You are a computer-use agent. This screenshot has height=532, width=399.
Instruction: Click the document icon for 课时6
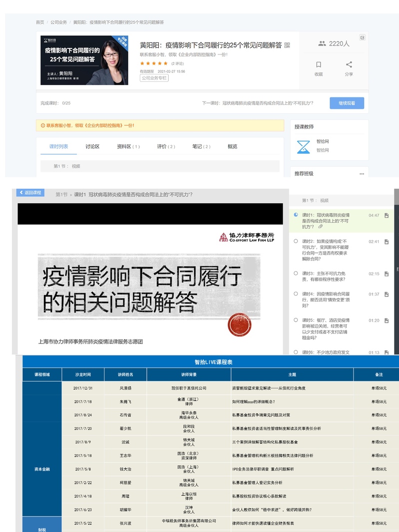point(387,353)
